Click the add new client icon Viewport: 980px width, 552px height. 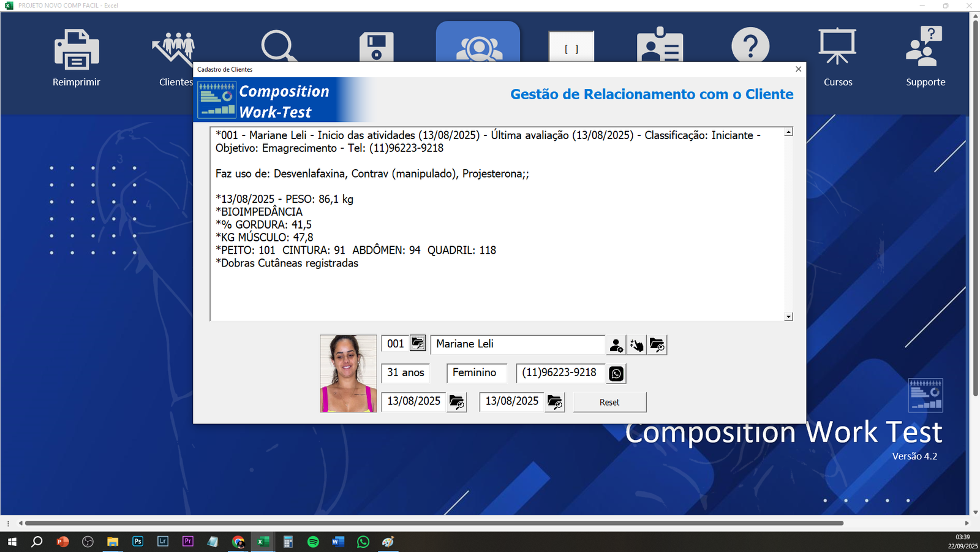coord(616,346)
